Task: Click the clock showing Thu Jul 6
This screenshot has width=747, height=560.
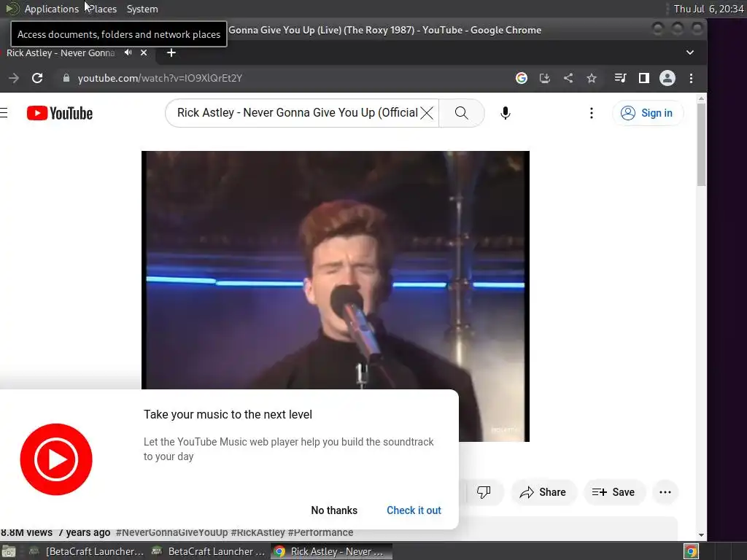Action: click(x=708, y=9)
